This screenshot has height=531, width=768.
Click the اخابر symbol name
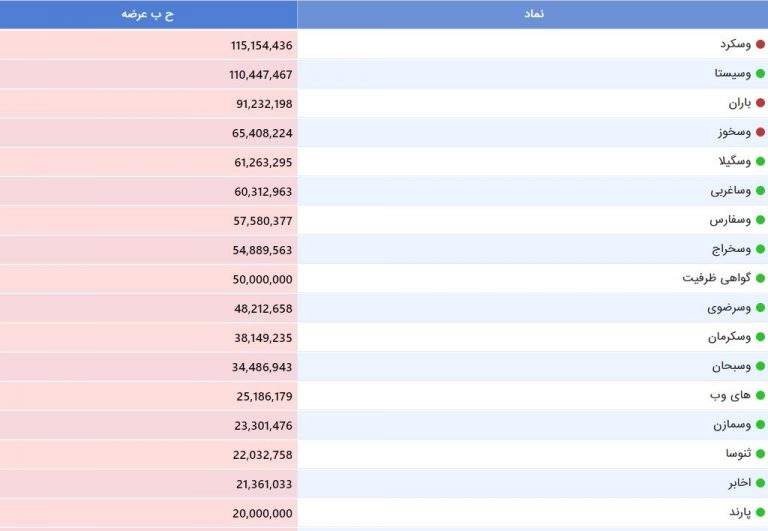tap(739, 483)
